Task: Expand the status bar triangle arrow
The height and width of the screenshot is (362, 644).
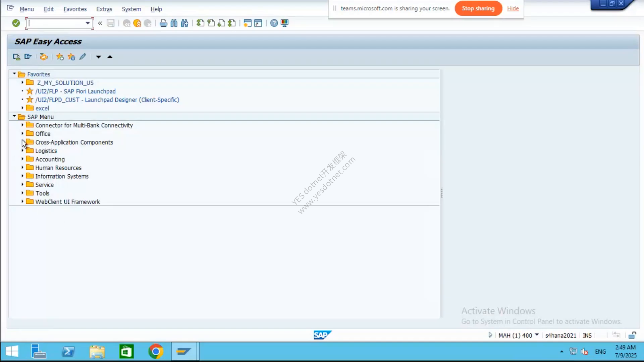Action: point(490,335)
